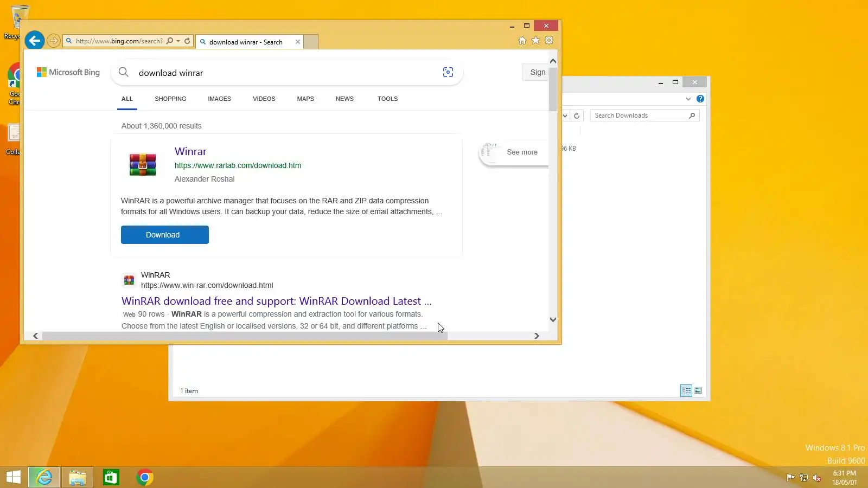Click the Bing search box containing 'download winrar'
The height and width of the screenshot is (488, 868).
point(288,73)
